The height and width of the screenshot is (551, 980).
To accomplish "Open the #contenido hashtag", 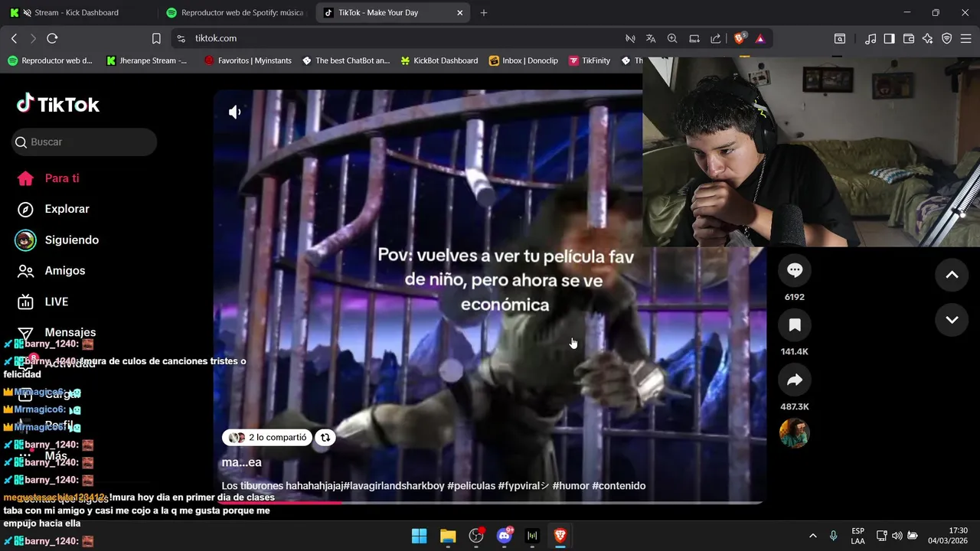I will (x=619, y=486).
